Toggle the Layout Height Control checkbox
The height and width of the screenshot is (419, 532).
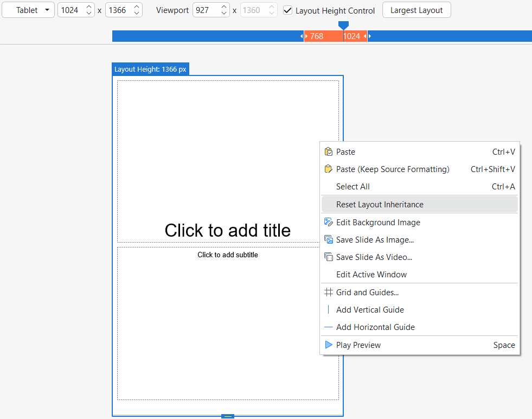[x=288, y=10]
